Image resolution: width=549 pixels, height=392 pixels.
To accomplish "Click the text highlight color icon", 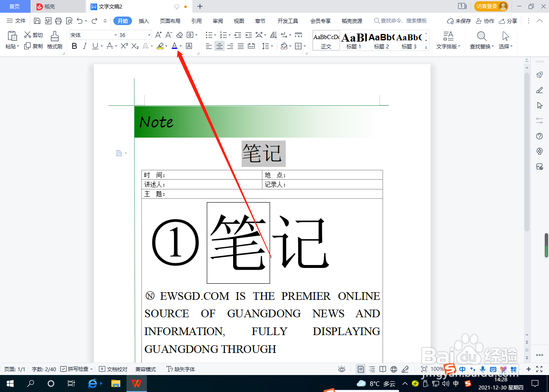I will click(x=160, y=45).
